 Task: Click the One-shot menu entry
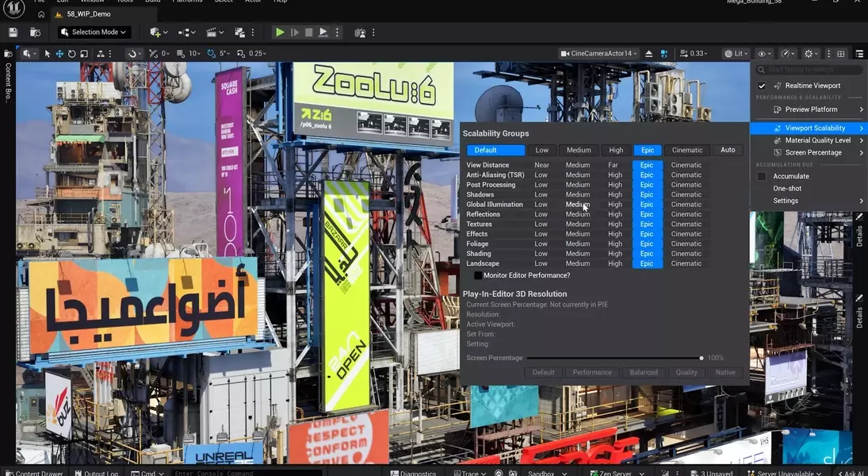click(787, 188)
